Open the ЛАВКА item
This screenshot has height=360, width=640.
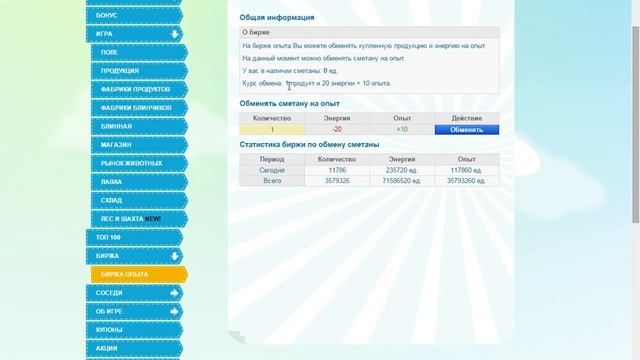(139, 182)
